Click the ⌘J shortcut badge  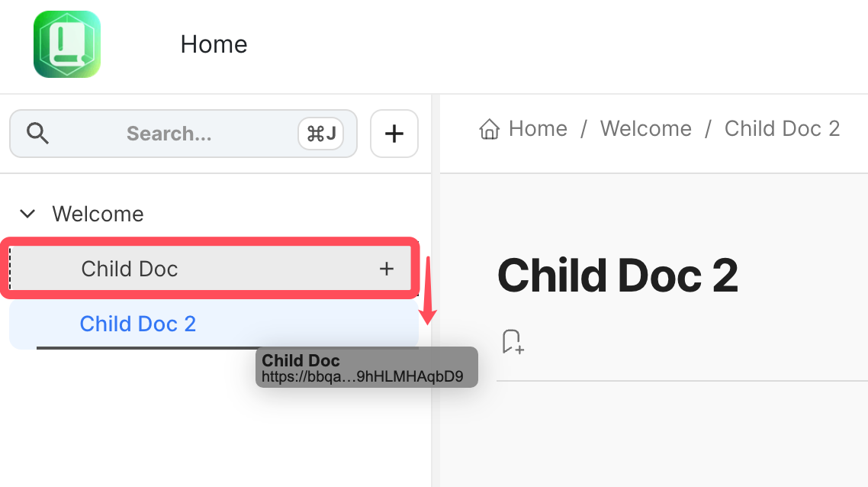tap(320, 134)
